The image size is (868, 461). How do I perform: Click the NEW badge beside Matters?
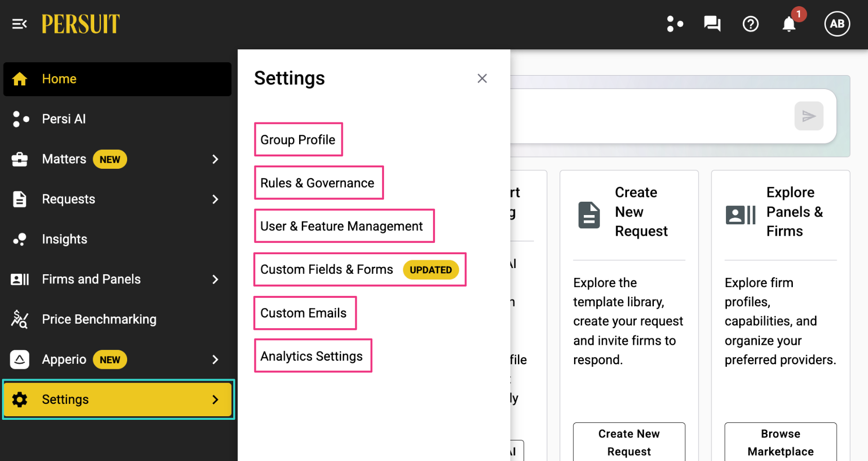point(110,159)
